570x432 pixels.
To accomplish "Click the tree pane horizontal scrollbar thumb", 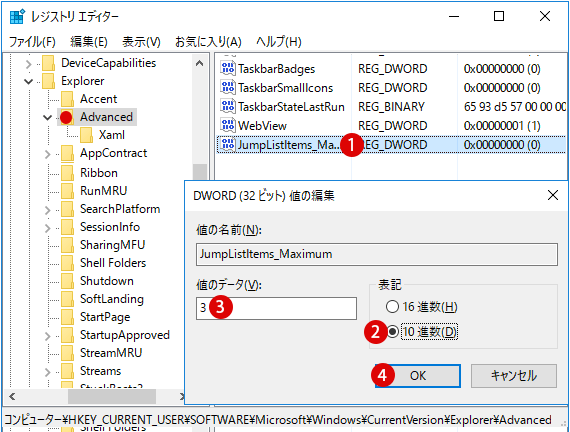I will coord(112,396).
